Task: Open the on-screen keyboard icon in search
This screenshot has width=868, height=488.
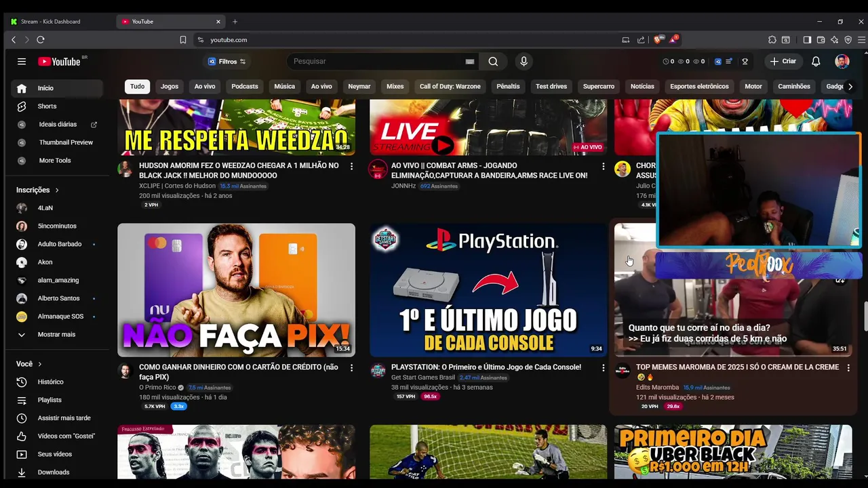Action: [469, 61]
